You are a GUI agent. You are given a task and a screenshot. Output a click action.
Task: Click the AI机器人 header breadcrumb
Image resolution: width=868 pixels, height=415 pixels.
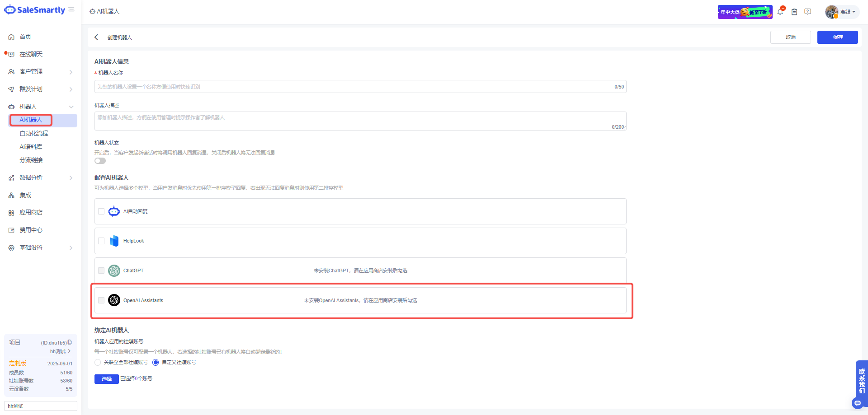[x=104, y=11]
